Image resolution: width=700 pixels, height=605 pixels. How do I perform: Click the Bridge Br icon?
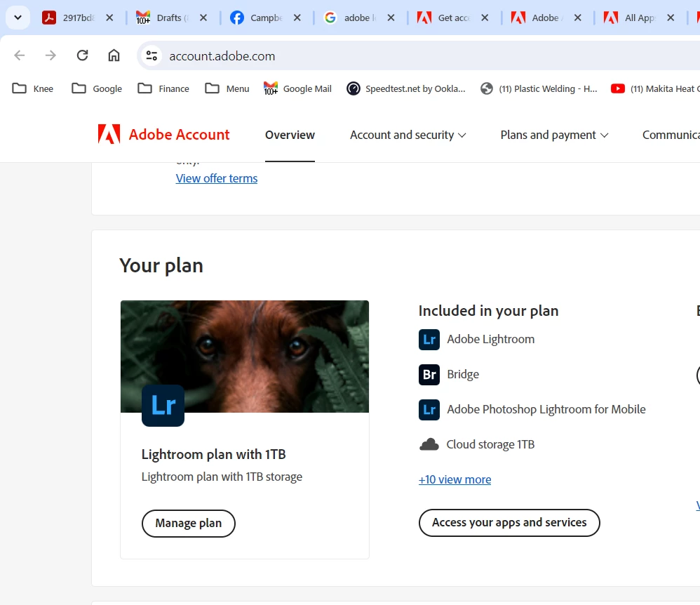[429, 374]
